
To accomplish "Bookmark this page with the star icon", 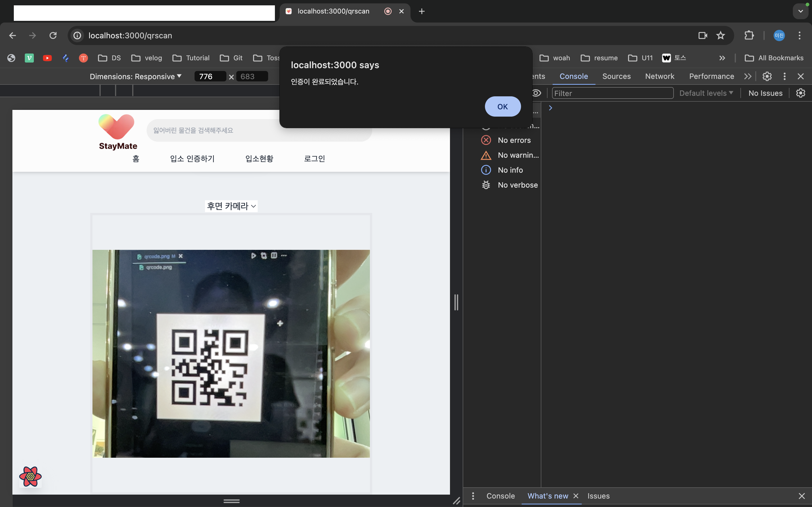I will pyautogui.click(x=720, y=35).
